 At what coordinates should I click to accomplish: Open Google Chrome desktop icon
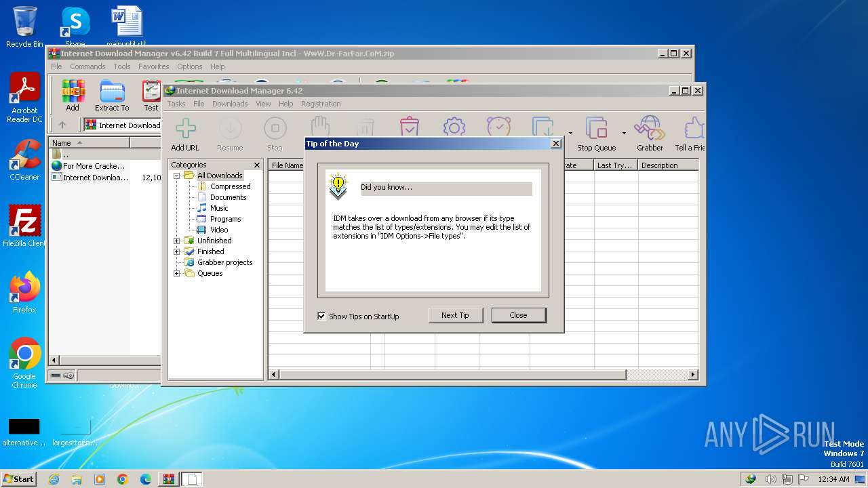tap(24, 363)
